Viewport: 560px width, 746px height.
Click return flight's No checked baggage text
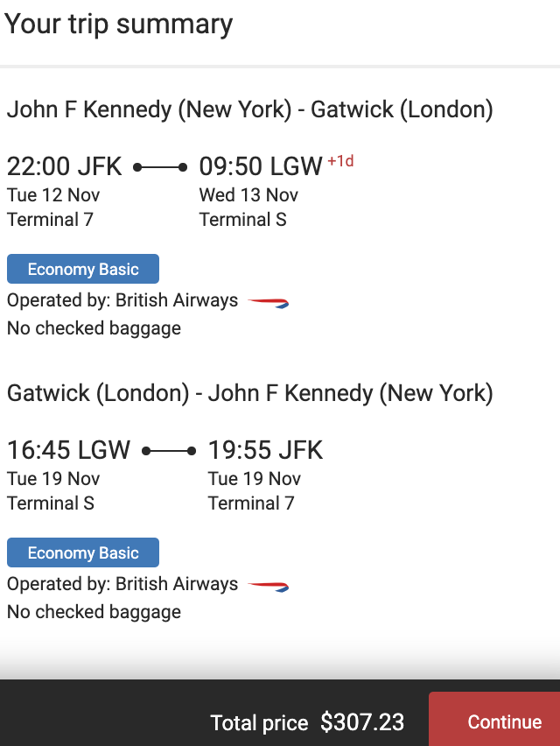point(94,612)
